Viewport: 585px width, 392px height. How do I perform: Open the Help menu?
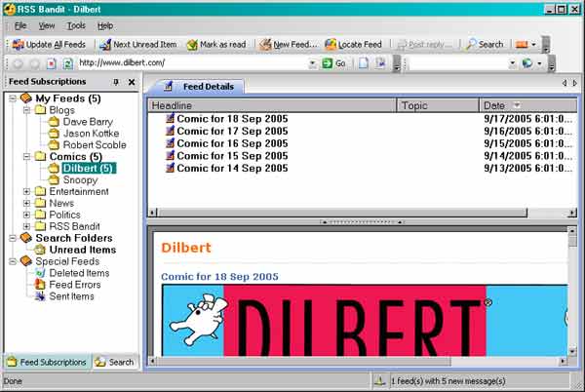coord(105,25)
